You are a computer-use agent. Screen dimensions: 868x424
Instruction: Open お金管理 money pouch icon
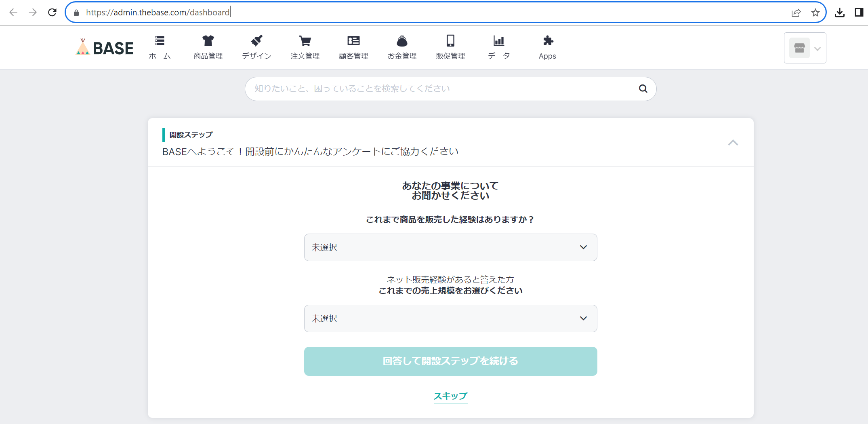pos(402,41)
